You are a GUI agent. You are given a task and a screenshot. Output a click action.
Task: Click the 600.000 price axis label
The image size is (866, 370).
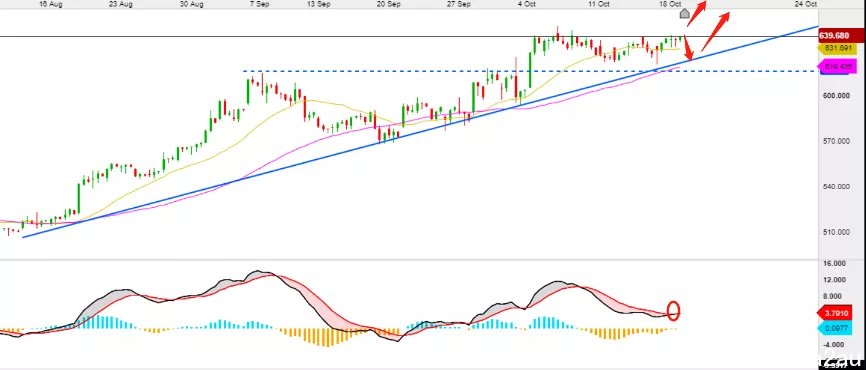[836, 96]
